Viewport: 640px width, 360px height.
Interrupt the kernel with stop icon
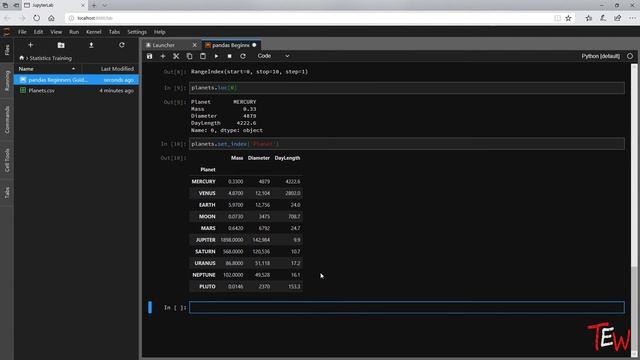click(229, 56)
